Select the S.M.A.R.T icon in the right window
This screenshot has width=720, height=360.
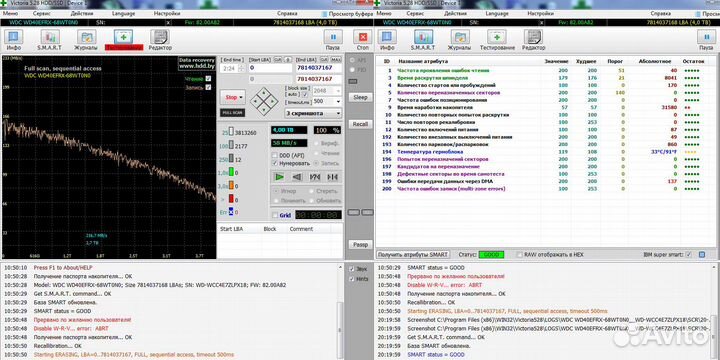tap(423, 38)
